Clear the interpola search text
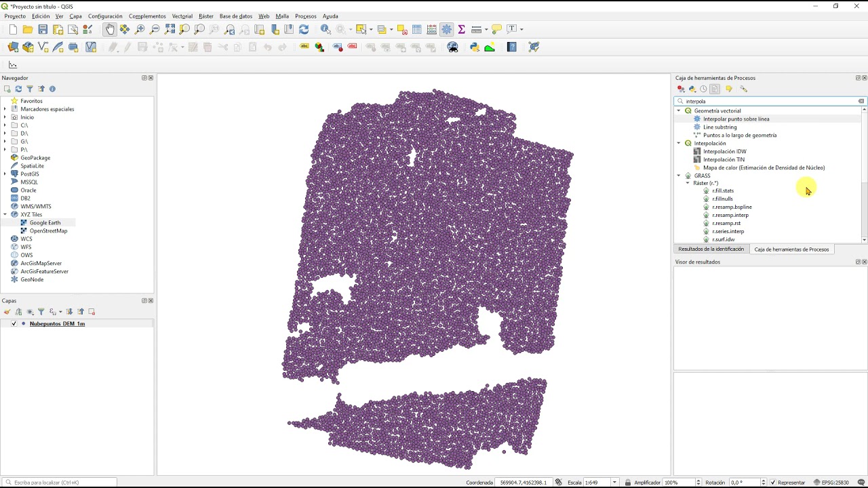This screenshot has height=488, width=868. pos(861,101)
